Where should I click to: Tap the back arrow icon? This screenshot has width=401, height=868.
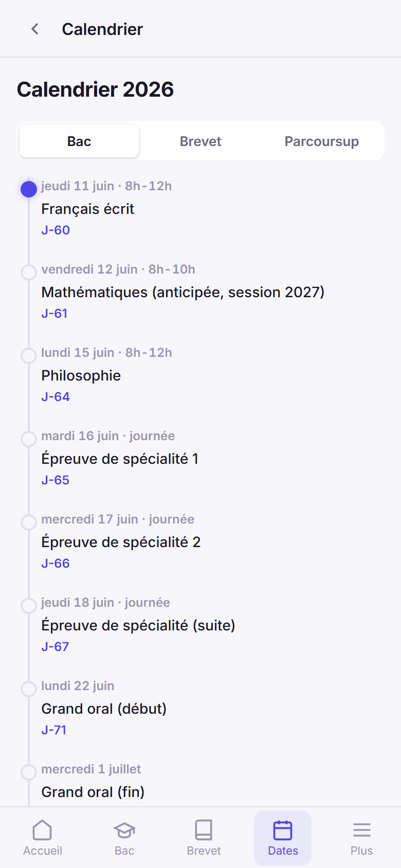(x=35, y=29)
